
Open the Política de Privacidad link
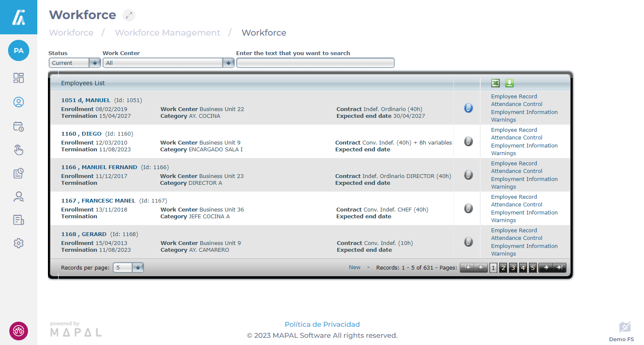pyautogui.click(x=322, y=324)
